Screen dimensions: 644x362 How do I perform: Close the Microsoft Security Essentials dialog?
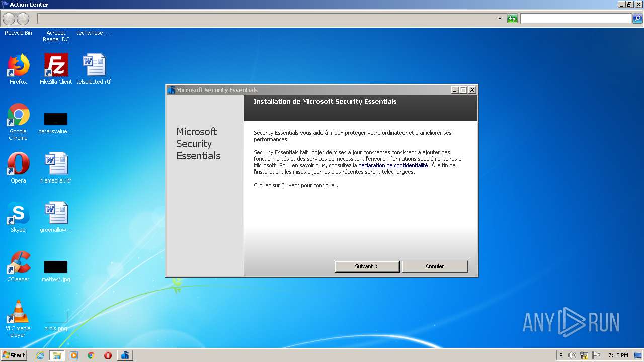pyautogui.click(x=472, y=90)
